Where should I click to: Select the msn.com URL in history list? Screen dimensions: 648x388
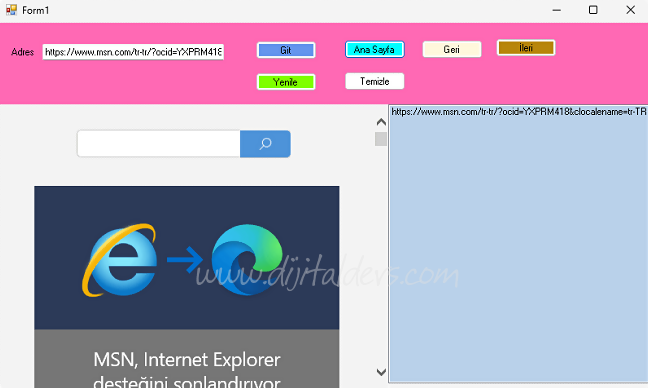pos(519,112)
